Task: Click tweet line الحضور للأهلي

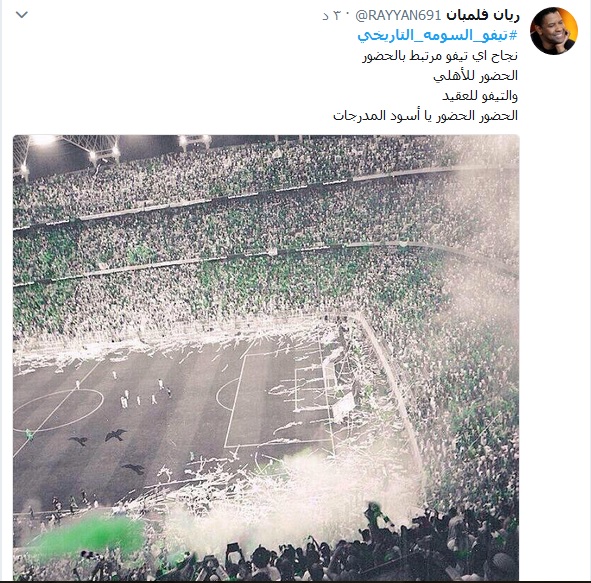Action: click(475, 76)
